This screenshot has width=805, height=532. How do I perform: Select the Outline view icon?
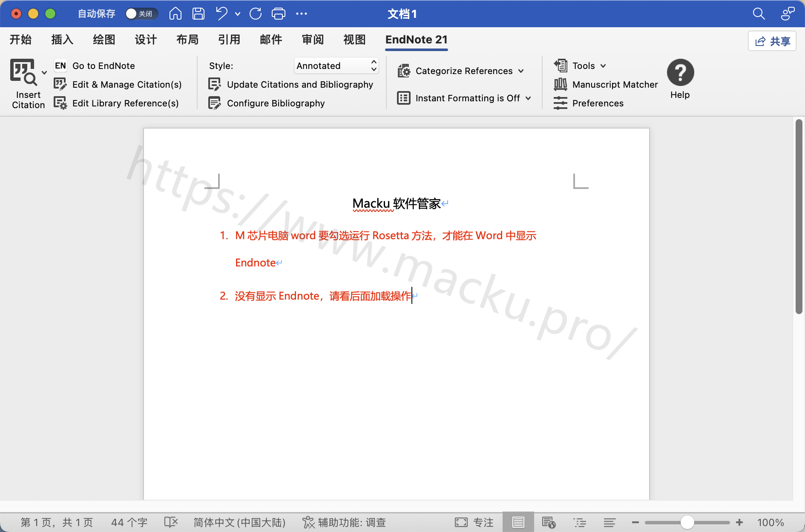[579, 522]
